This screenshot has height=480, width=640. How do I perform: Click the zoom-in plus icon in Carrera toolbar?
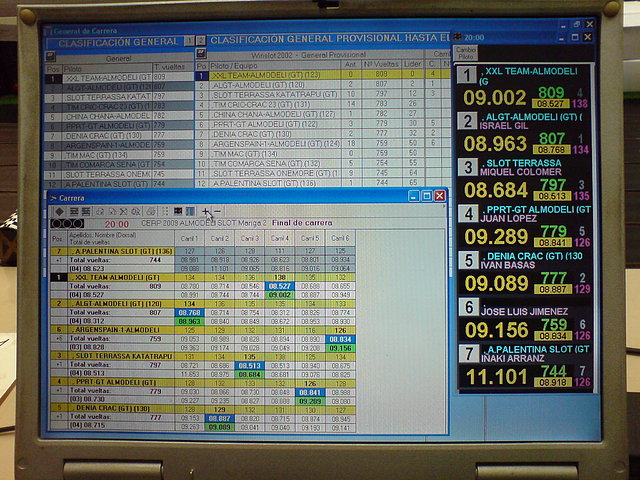[205, 211]
